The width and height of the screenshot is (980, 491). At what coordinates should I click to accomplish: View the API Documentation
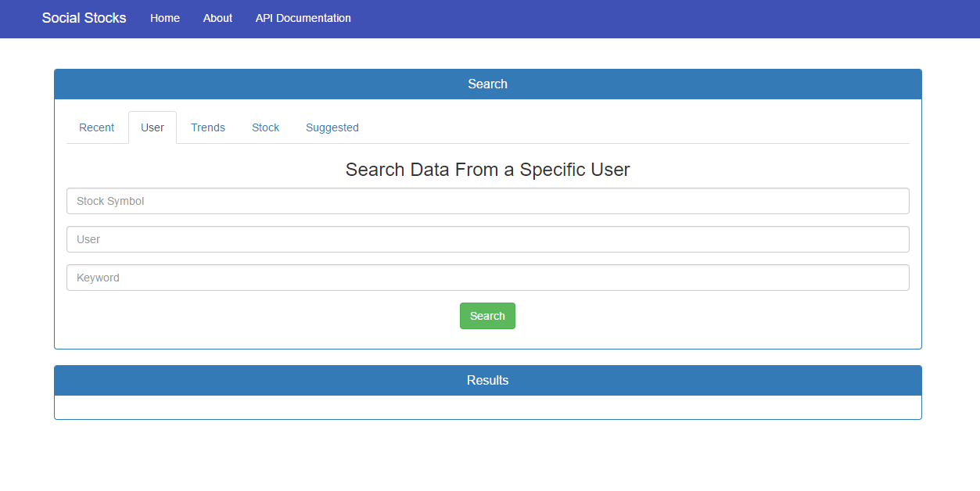pos(303,18)
